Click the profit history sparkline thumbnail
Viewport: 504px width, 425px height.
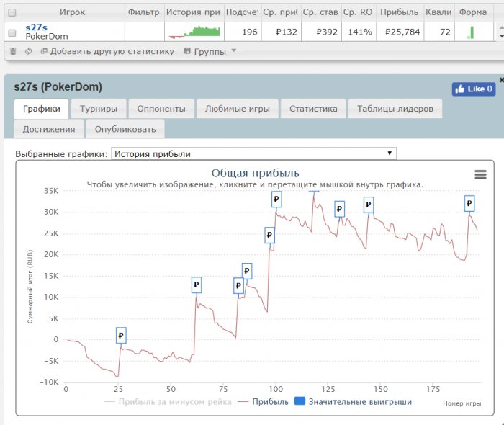194,32
